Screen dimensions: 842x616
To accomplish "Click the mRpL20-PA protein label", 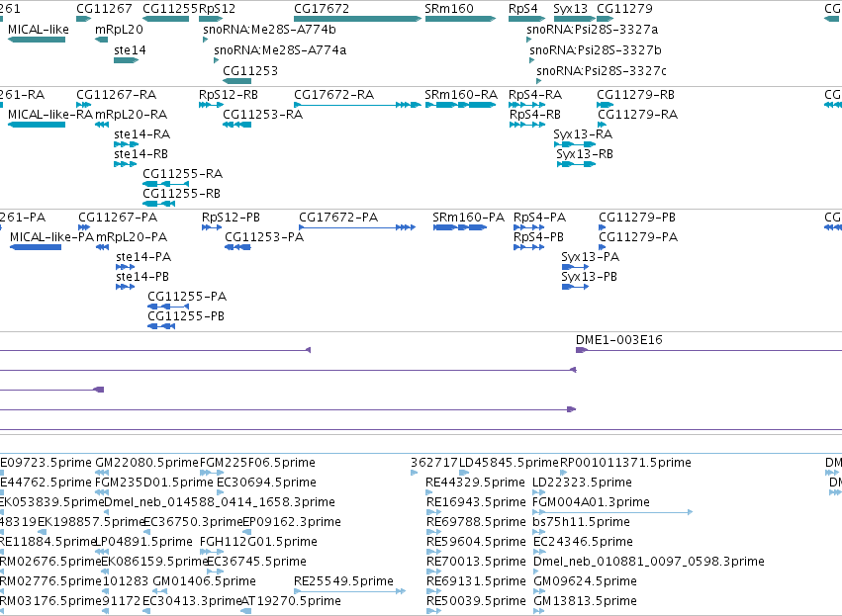I will pyautogui.click(x=132, y=236).
